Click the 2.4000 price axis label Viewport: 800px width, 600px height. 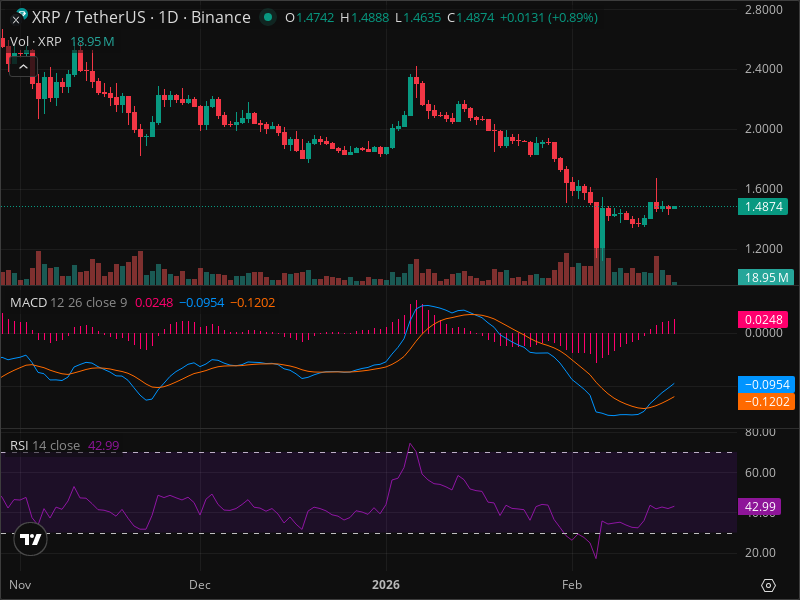point(763,69)
